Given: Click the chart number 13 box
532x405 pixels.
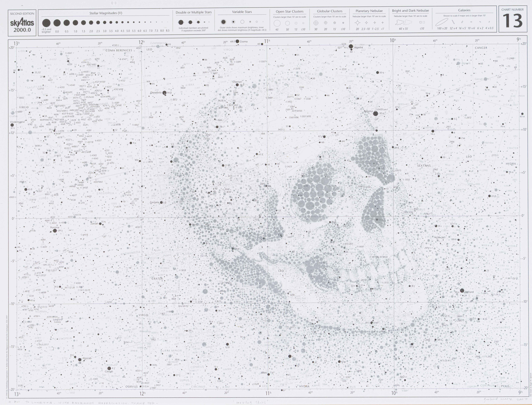Looking at the screenshot, I should coord(512,19).
